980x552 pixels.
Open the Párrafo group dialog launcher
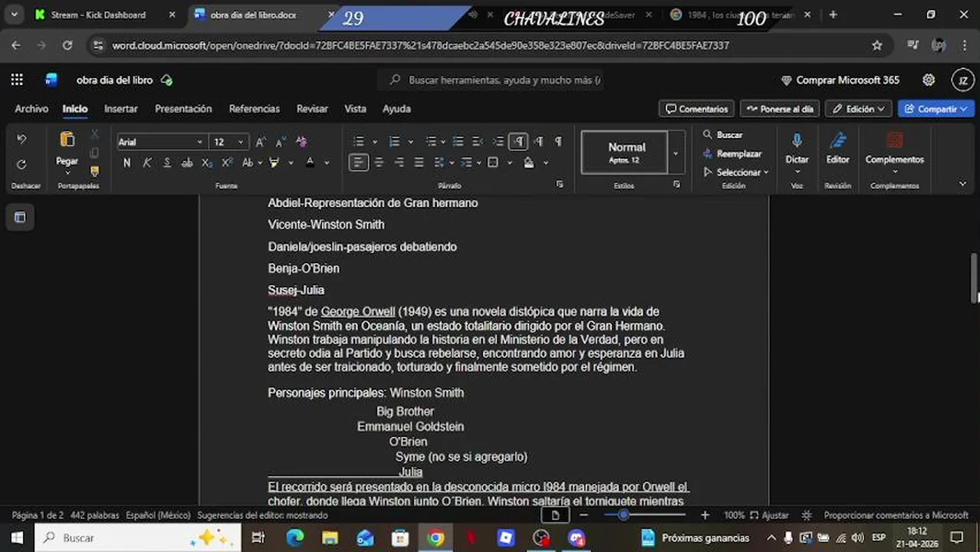(x=560, y=185)
